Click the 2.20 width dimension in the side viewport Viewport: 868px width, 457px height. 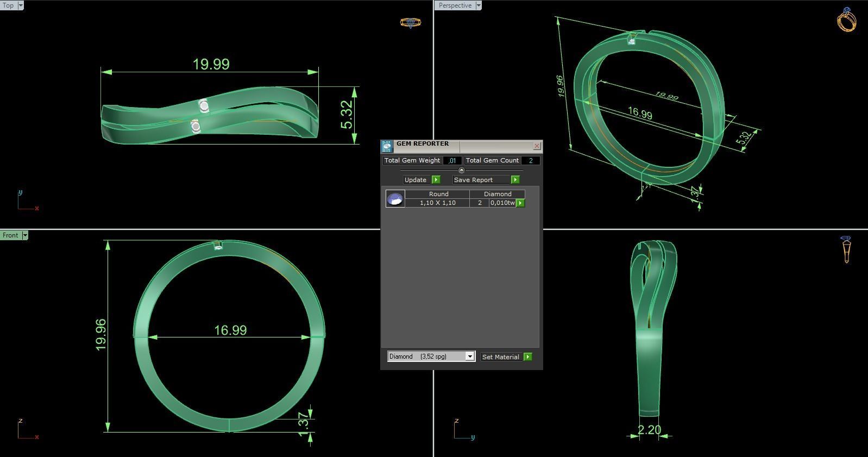[649, 430]
